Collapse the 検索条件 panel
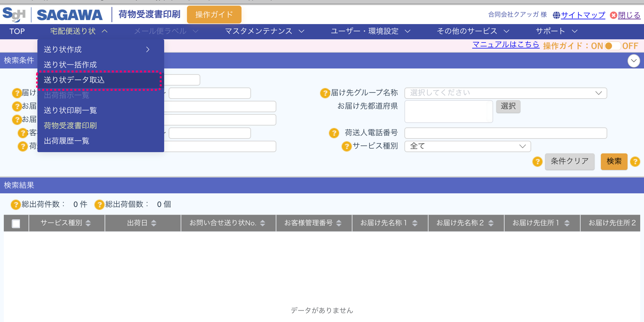The width and height of the screenshot is (644, 322). [x=634, y=61]
